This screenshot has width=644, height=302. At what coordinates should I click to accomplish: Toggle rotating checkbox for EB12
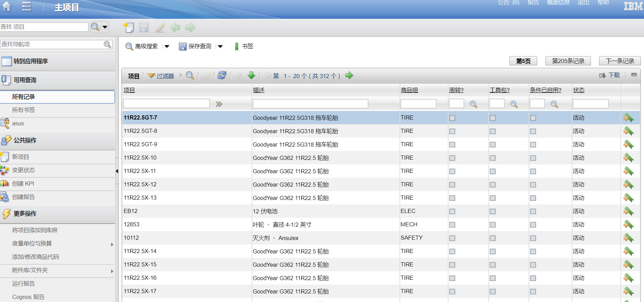point(452,211)
